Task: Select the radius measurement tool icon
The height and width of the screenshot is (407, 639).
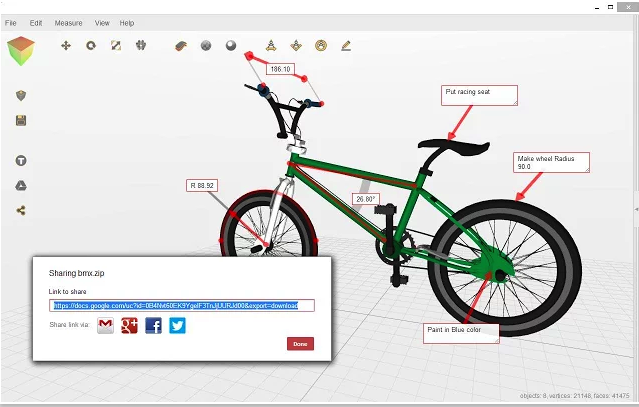Action: [321, 45]
